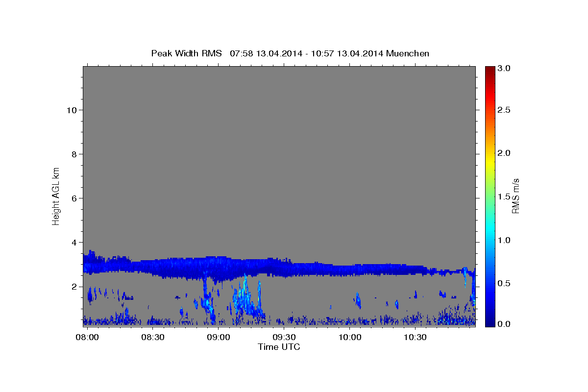588x392 pixels.
Task: Click the 10:00 time tick label
Action: (x=350, y=338)
